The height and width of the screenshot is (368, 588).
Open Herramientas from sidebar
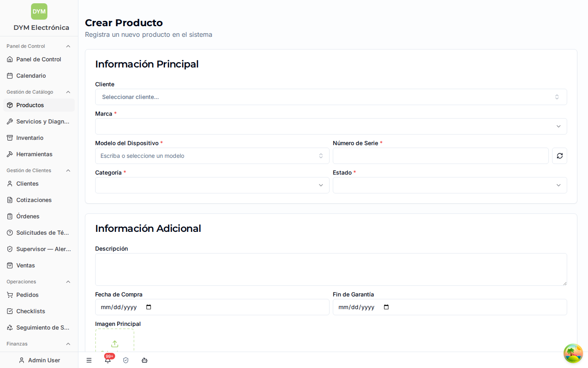click(39, 154)
